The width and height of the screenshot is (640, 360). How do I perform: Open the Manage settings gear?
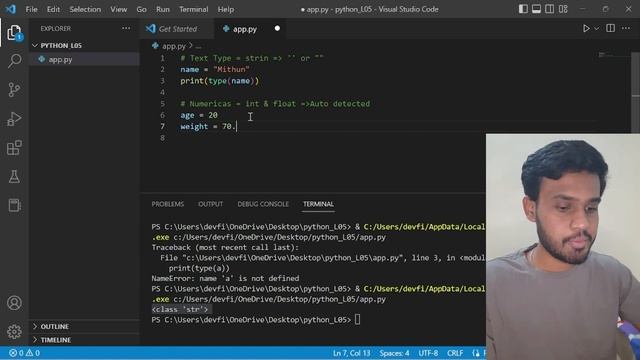[14, 331]
